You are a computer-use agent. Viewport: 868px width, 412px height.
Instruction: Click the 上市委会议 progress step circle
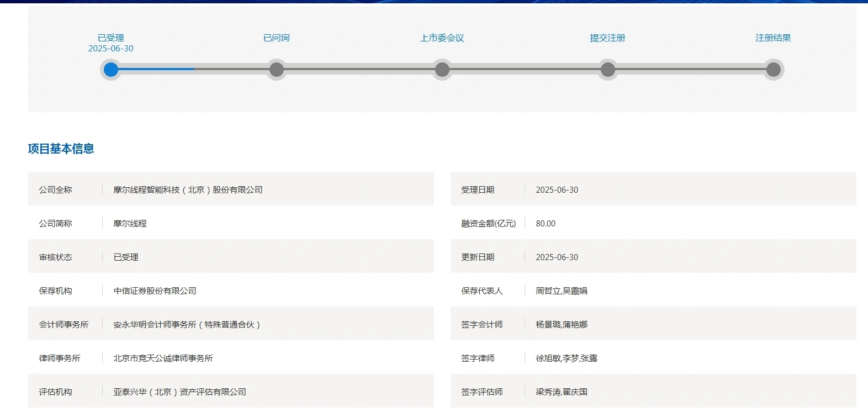pos(442,70)
